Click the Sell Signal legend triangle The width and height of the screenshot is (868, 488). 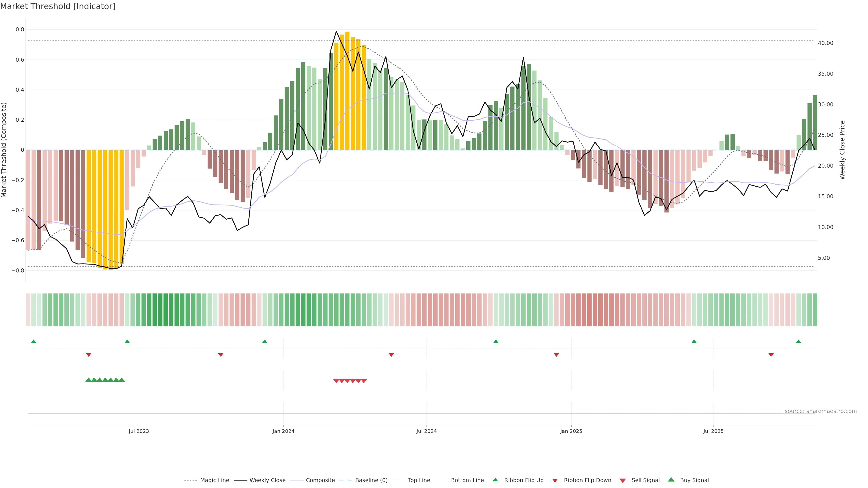click(623, 481)
